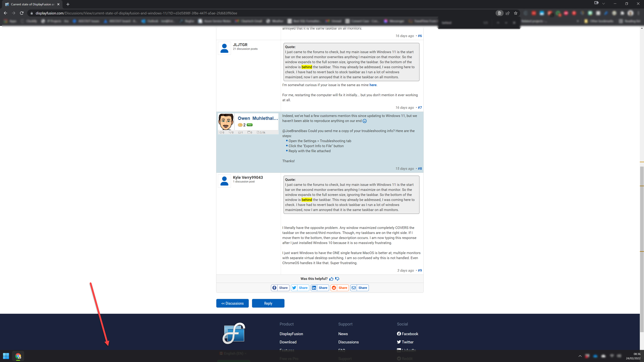Share the post on Facebook

(x=280, y=288)
